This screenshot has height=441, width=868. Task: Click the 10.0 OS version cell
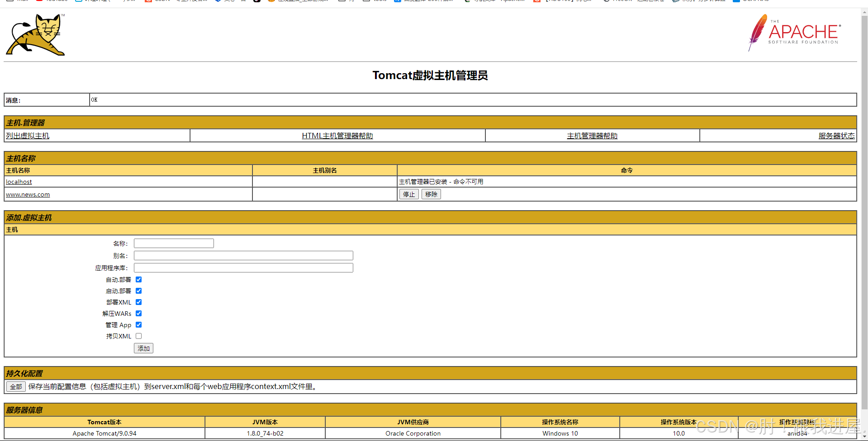[678, 433]
